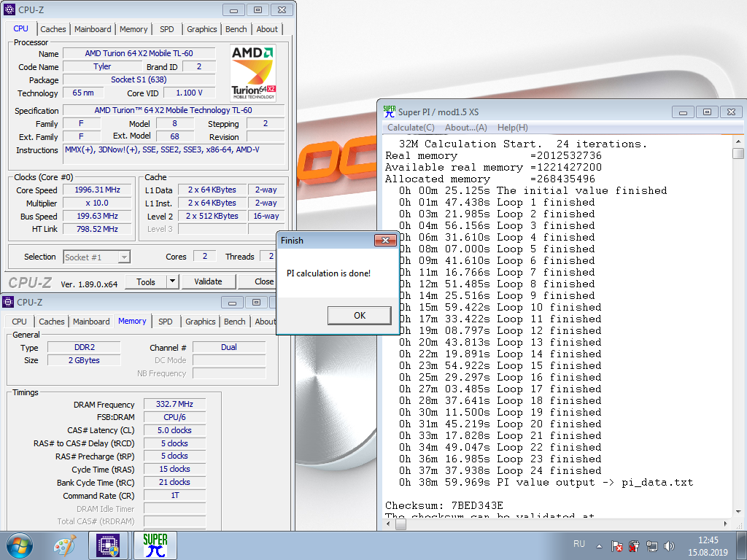Open the Caches tab in top CPU-Z

click(x=53, y=29)
